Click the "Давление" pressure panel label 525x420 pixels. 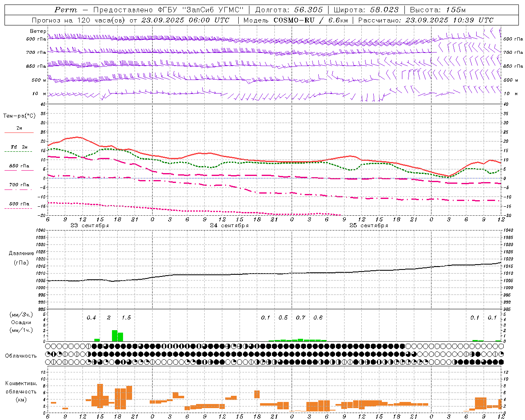(x=21, y=253)
